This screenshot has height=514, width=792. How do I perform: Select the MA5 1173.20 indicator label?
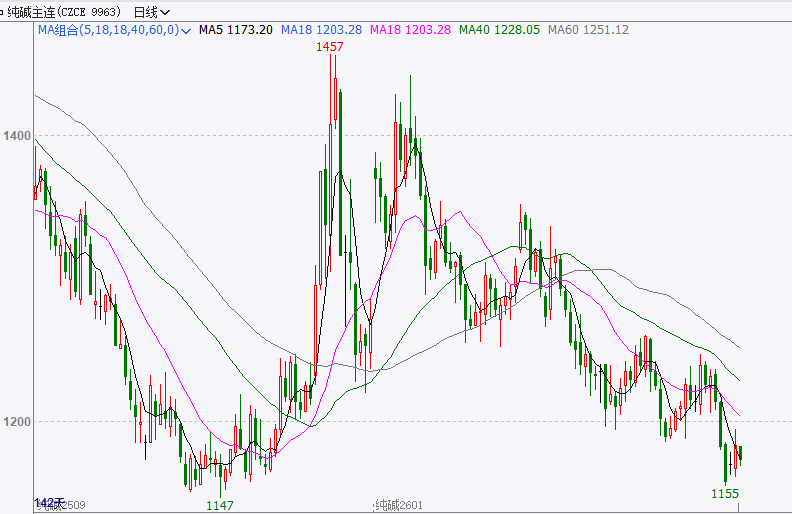235,30
